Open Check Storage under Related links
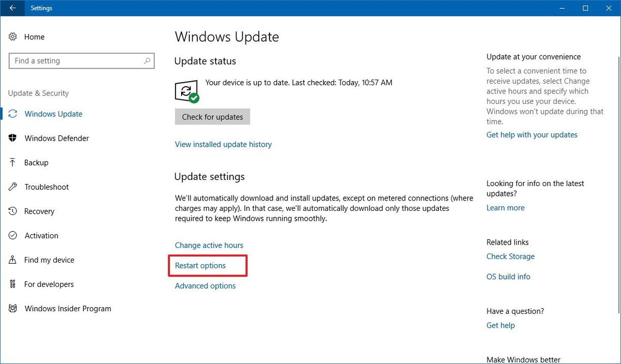621x364 pixels. (510, 256)
